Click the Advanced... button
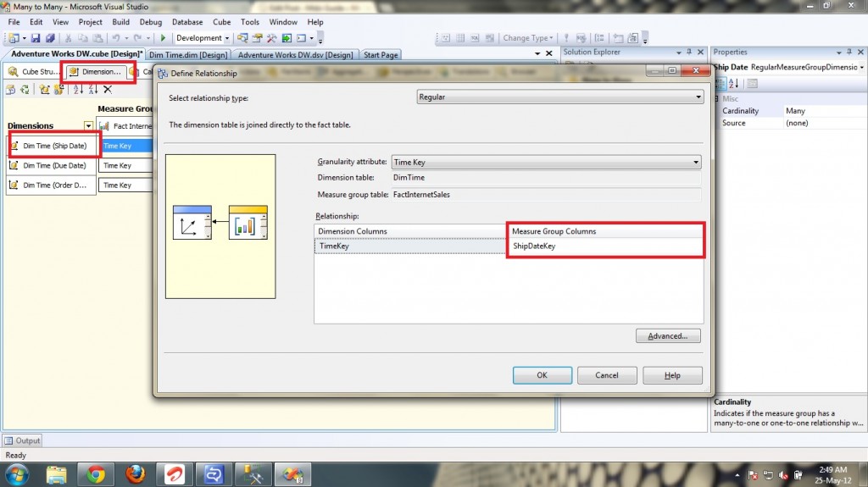 tap(668, 336)
